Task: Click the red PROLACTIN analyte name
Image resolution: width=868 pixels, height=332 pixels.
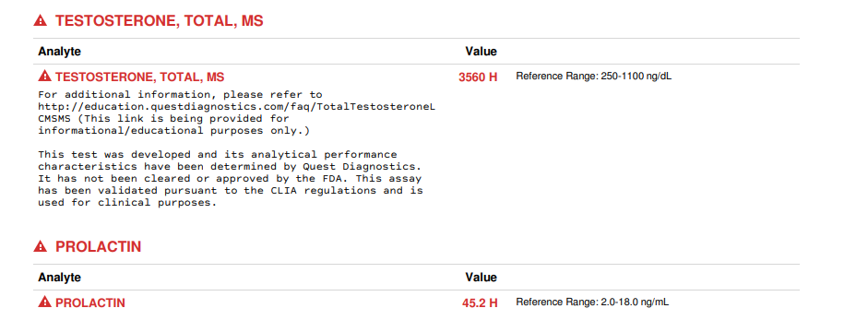Action: (x=90, y=303)
